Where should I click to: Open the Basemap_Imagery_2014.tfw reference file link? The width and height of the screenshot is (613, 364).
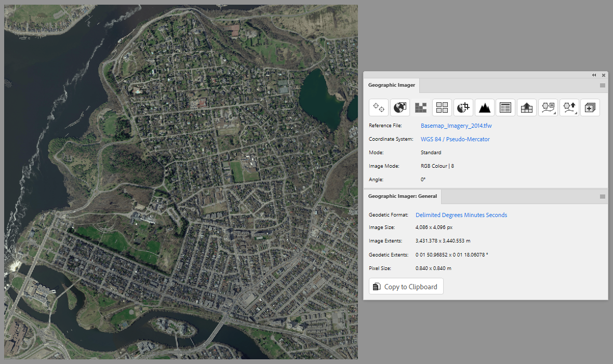click(x=456, y=126)
